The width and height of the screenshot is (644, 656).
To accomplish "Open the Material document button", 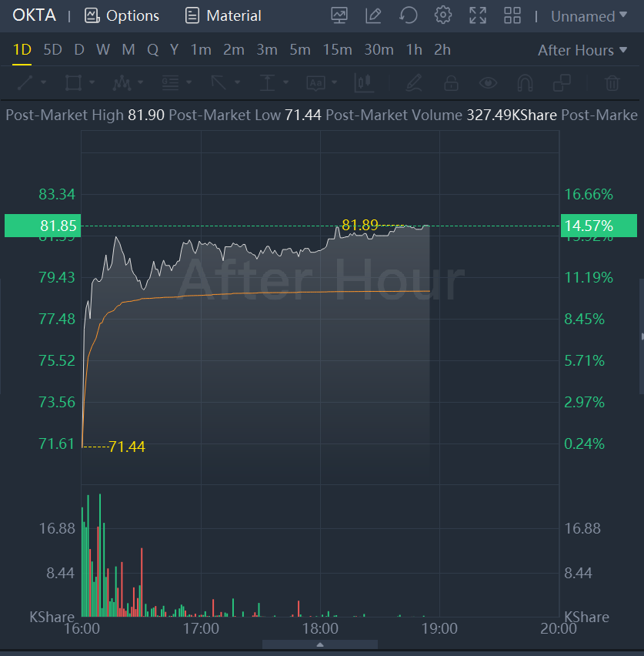I will 223,16.
